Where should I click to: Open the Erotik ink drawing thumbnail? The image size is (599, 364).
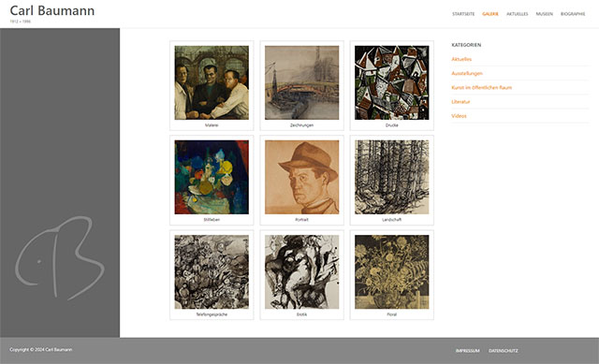point(301,272)
